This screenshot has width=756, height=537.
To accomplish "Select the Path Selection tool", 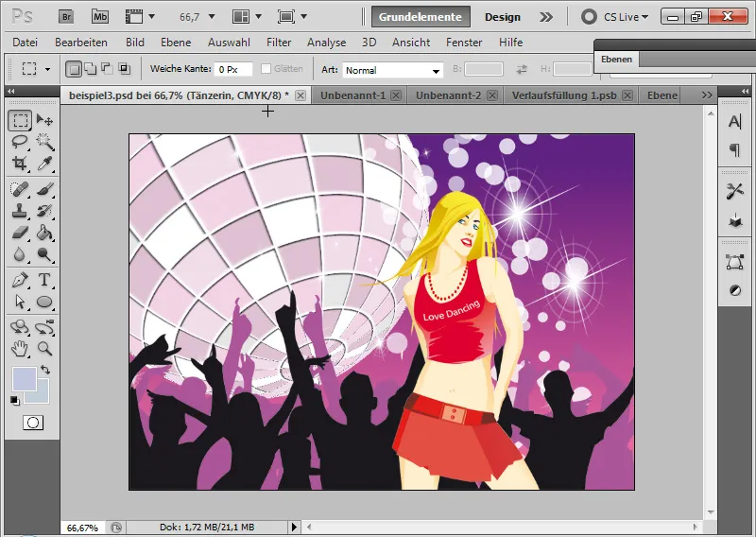I will 20,302.
